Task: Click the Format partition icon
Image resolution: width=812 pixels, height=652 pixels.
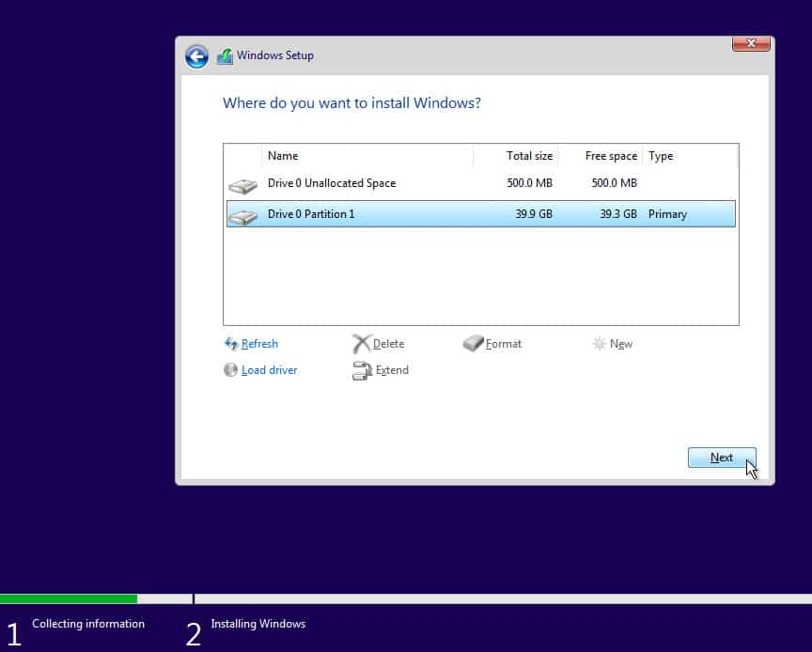Action: coord(475,344)
